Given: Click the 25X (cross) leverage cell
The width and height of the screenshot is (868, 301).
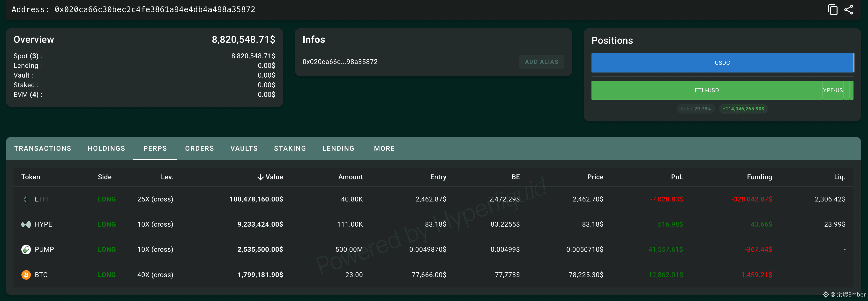Looking at the screenshot, I should tap(155, 199).
